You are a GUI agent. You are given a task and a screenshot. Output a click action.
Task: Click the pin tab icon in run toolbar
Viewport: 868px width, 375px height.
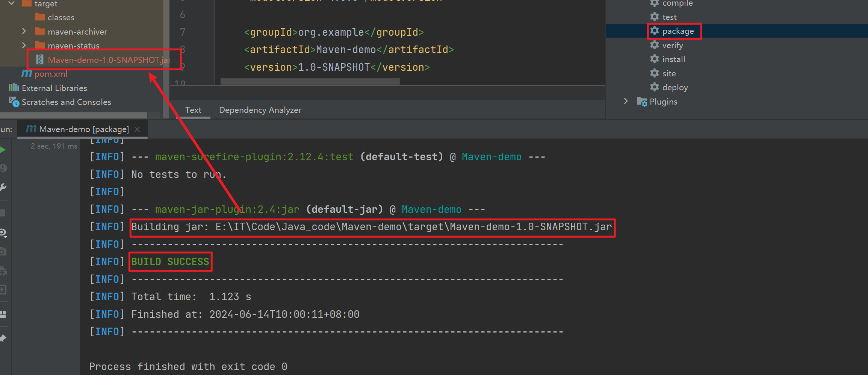click(x=3, y=338)
